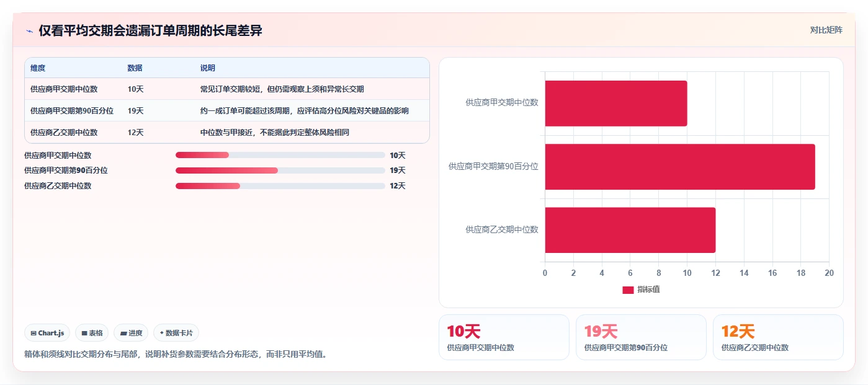Toggle the 指标值 legend color box
The height and width of the screenshot is (385, 868).
(628, 290)
